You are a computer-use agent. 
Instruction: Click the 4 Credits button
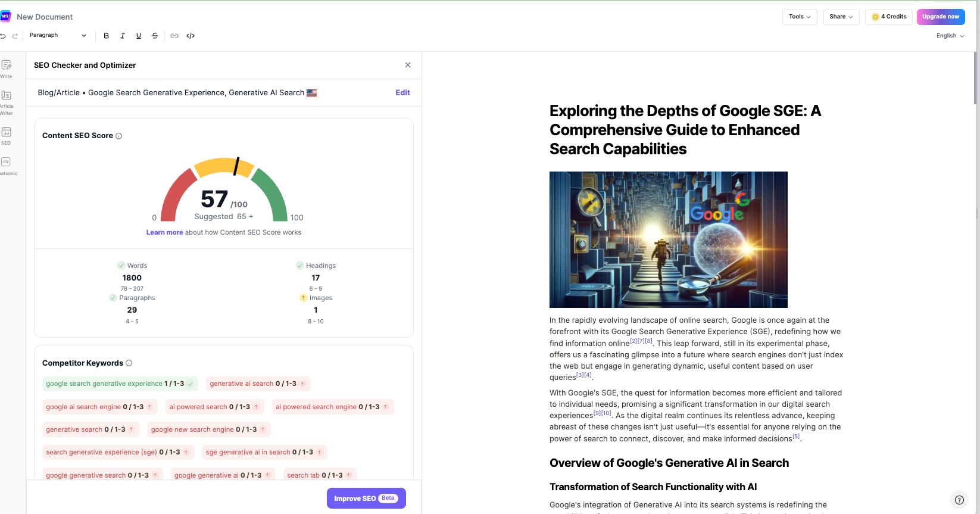click(x=889, y=17)
